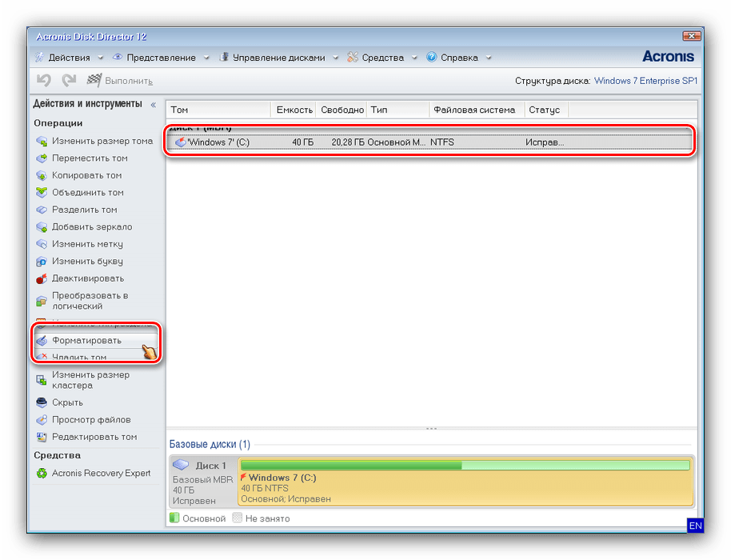Expand Действия menu dropdown arrow
731x560 pixels.
point(100,58)
